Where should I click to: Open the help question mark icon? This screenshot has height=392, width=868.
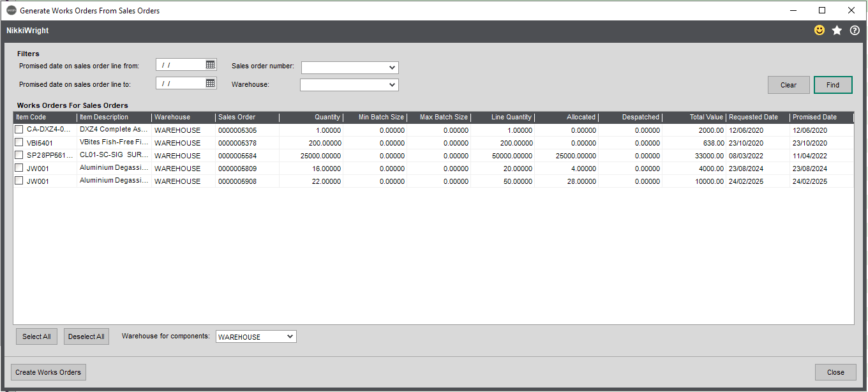[855, 30]
